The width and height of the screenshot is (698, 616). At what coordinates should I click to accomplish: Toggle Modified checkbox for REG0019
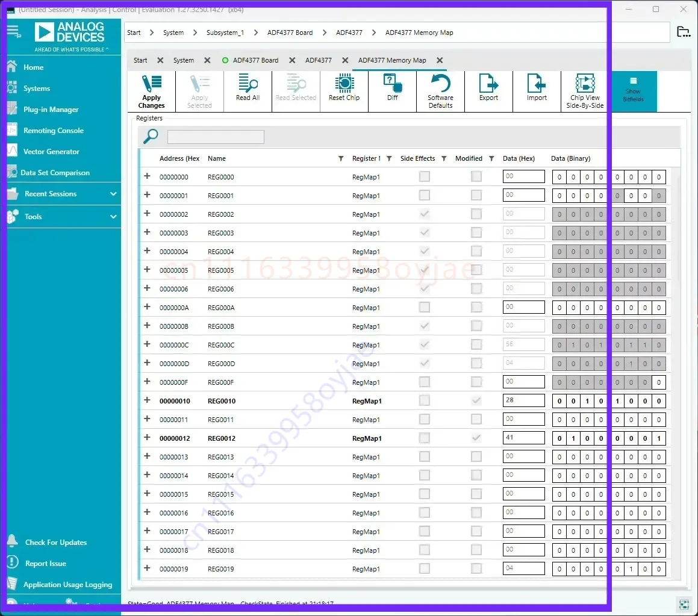coord(476,568)
